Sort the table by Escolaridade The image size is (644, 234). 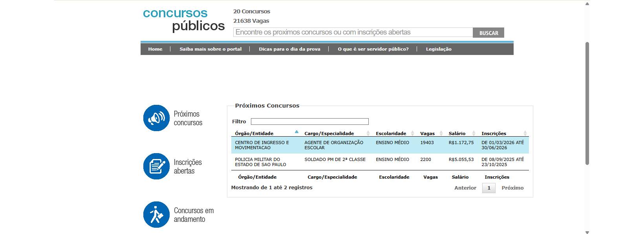coord(391,133)
